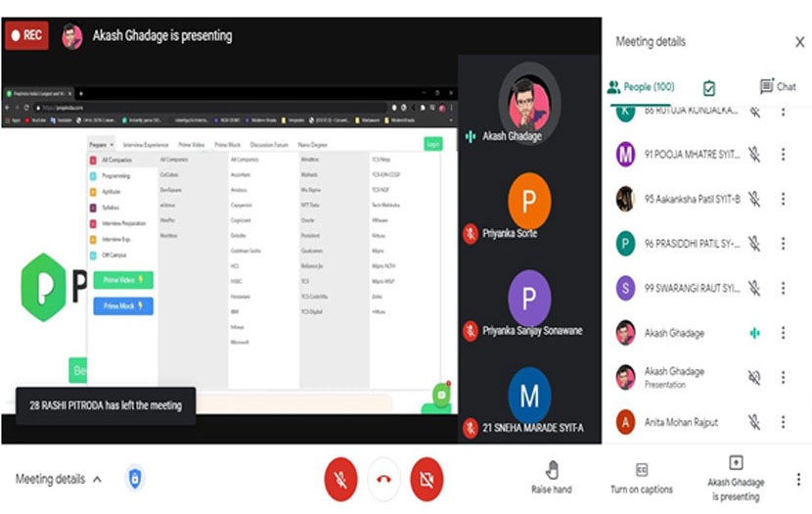Viewport: 812px width, 514px height.
Task: Turn on captions
Action: [641, 477]
